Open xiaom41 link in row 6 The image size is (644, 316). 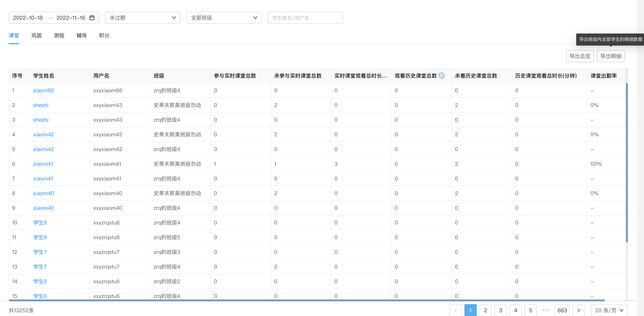pyautogui.click(x=43, y=164)
